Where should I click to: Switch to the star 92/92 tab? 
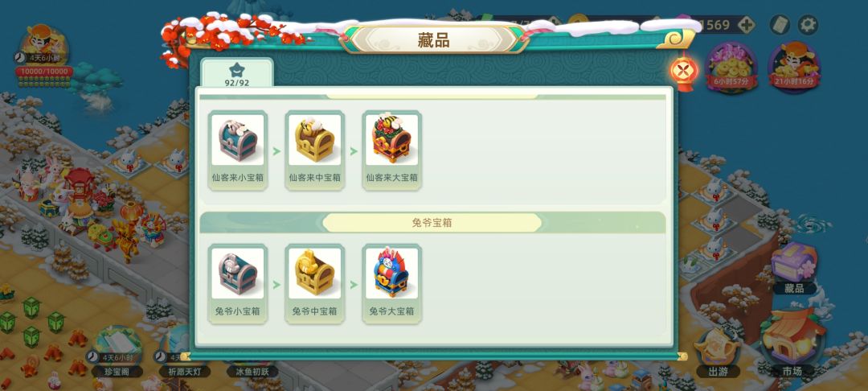[237, 73]
